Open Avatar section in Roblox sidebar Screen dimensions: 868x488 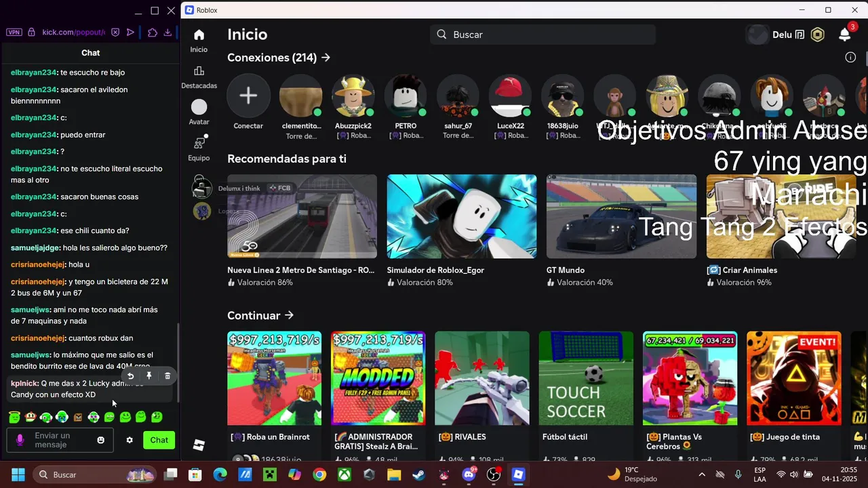point(199,106)
